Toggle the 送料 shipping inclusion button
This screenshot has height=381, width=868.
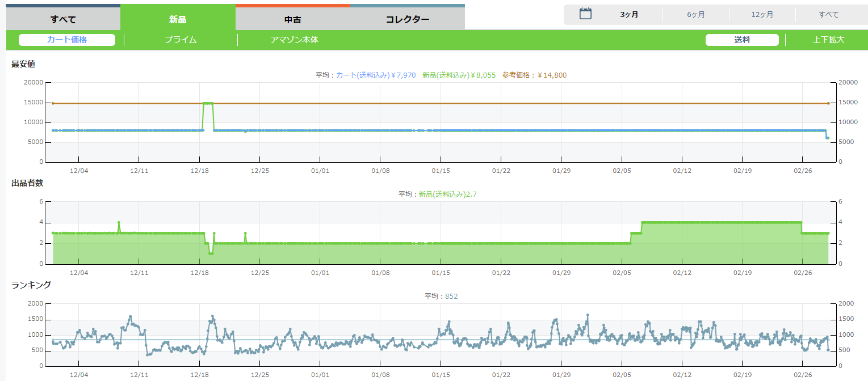pyautogui.click(x=742, y=40)
